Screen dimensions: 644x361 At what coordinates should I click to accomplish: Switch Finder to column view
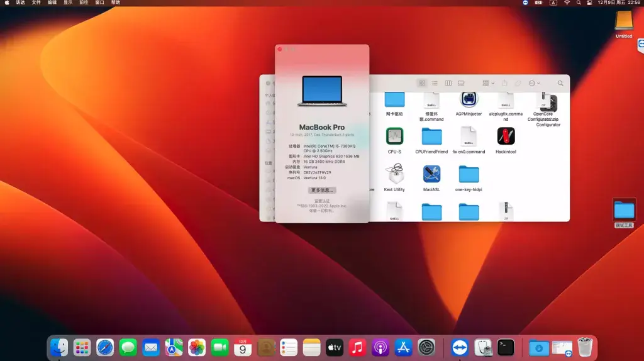448,83
